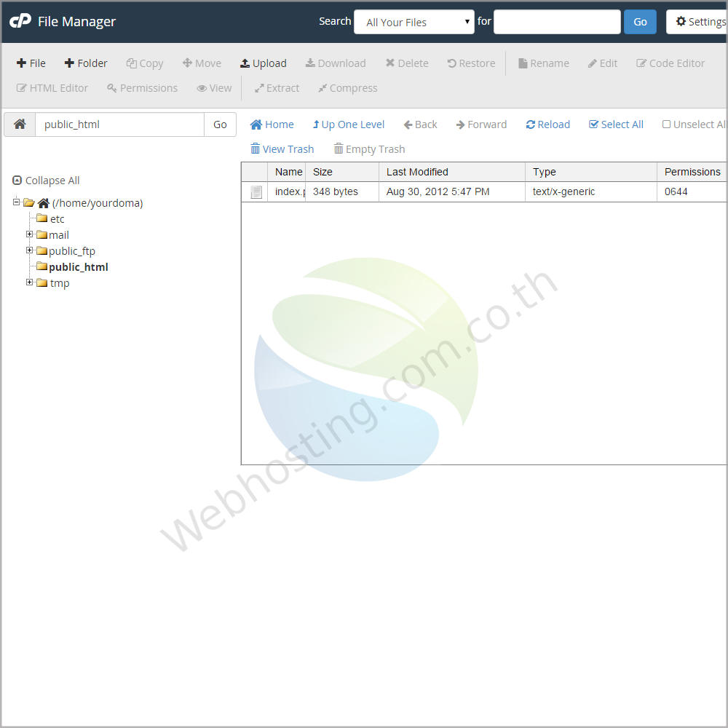Click the View toolbar item
This screenshot has width=728, height=728.
(214, 88)
